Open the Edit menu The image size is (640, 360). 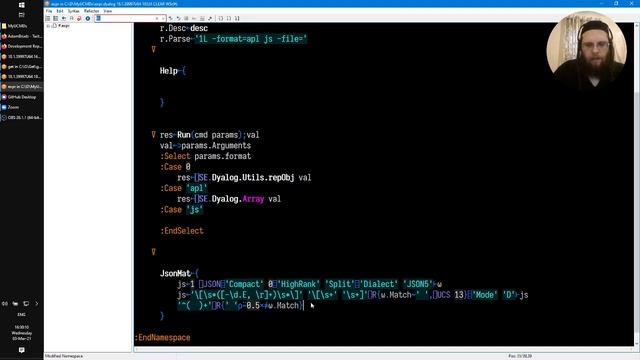pyautogui.click(x=60, y=11)
